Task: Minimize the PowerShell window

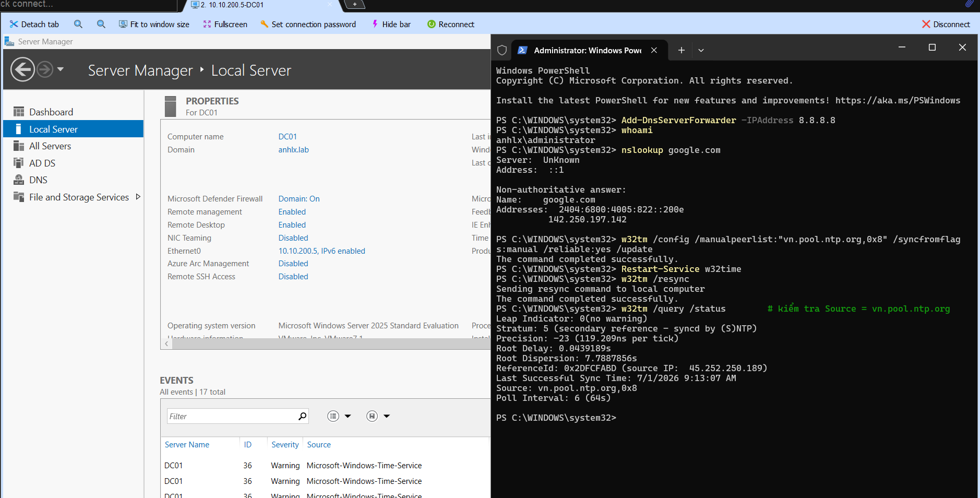Action: pos(902,47)
